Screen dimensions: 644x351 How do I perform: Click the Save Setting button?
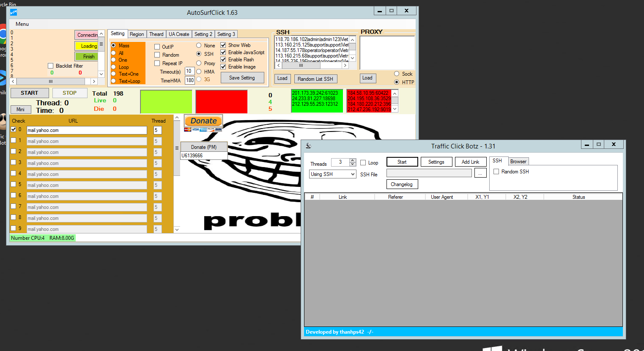[242, 78]
